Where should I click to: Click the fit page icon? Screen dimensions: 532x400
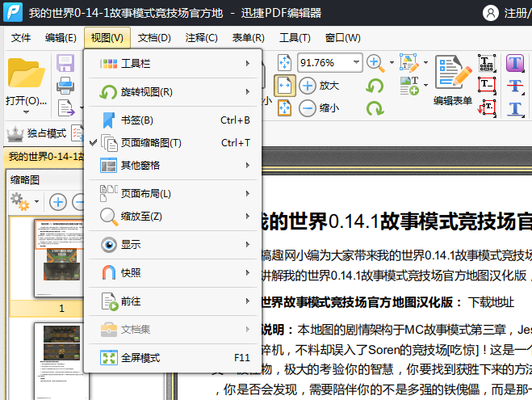[x=284, y=108]
